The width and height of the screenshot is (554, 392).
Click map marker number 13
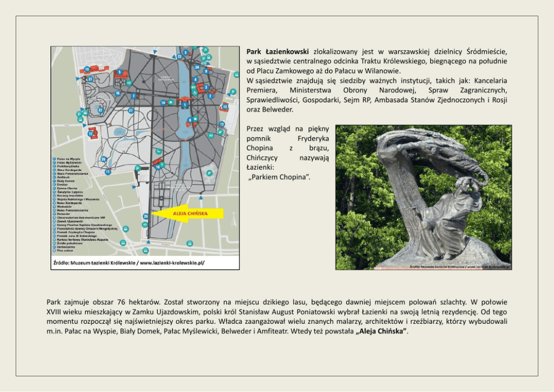(x=225, y=106)
